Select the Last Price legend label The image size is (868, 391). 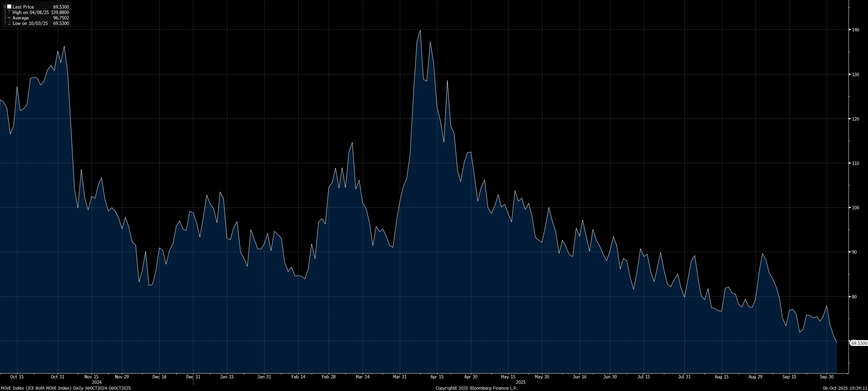click(23, 7)
